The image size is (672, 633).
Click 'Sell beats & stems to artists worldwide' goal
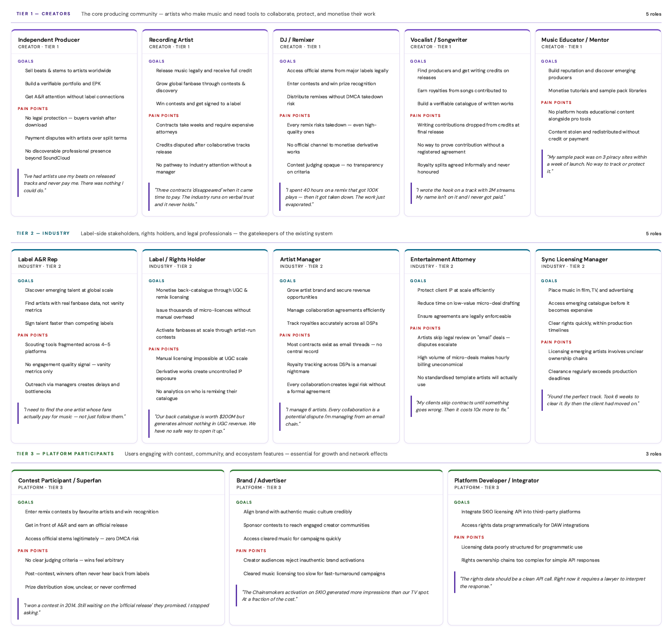(68, 70)
